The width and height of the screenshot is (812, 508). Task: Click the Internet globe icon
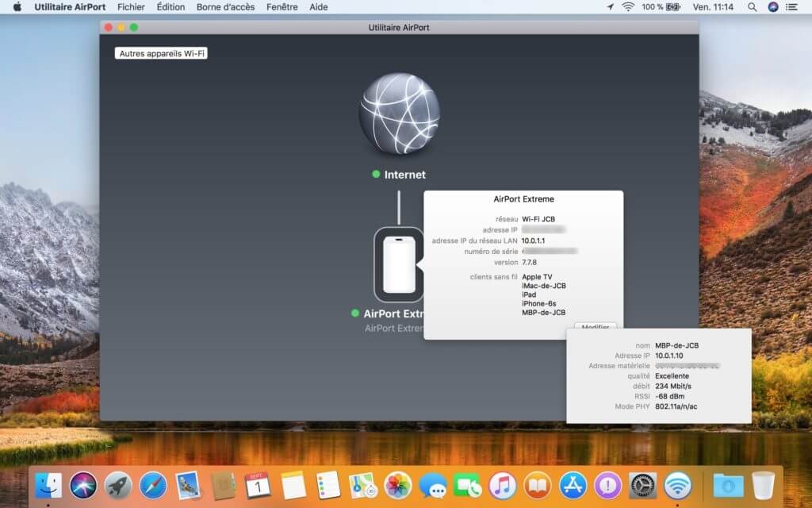point(400,114)
